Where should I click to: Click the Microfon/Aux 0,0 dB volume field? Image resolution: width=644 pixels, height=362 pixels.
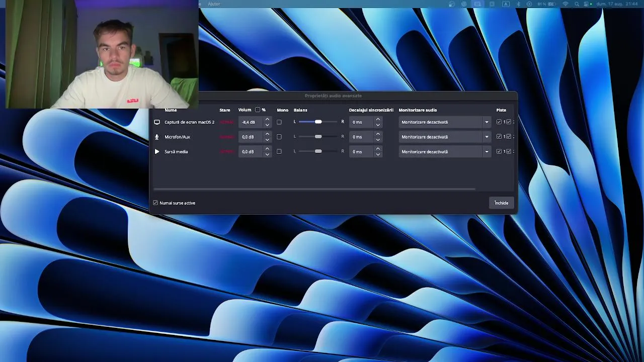pyautogui.click(x=251, y=137)
